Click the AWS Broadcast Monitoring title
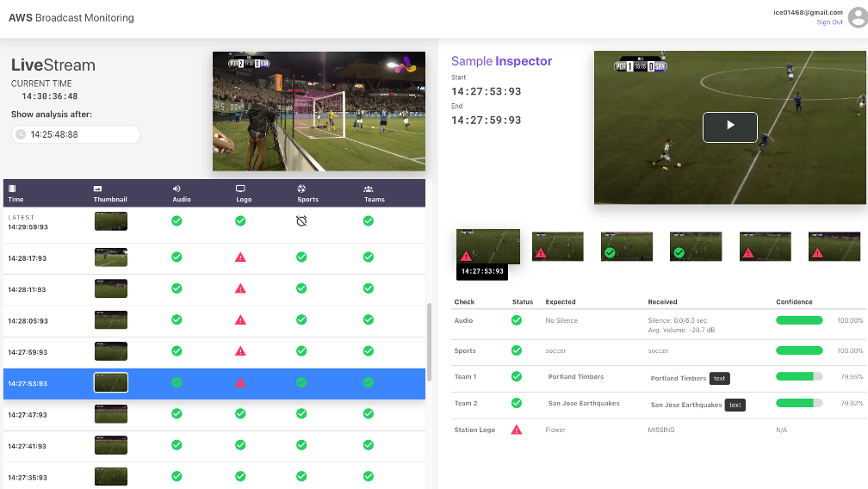This screenshot has height=489, width=868. pyautogui.click(x=71, y=18)
